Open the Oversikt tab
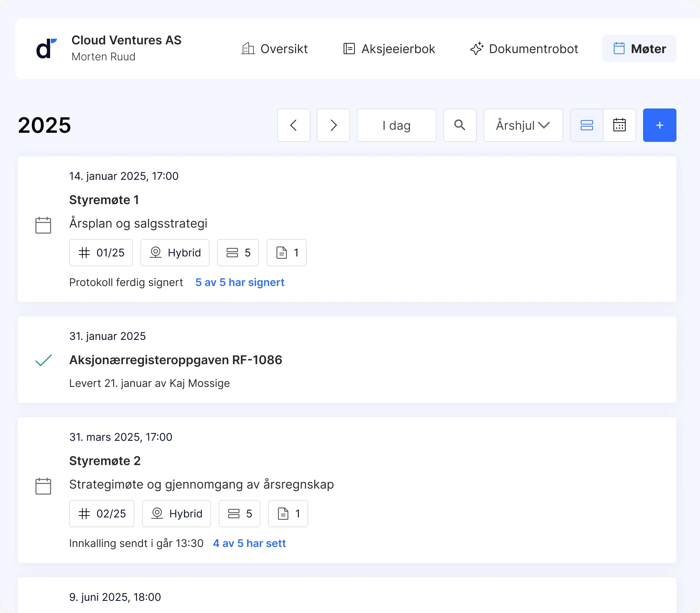Screen dimensions: 700x613 click(x=274, y=49)
